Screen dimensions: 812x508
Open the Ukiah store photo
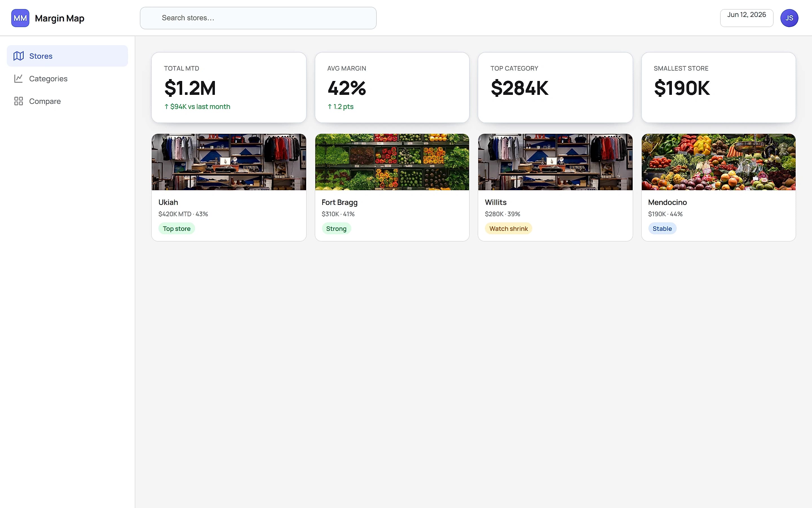(x=229, y=162)
